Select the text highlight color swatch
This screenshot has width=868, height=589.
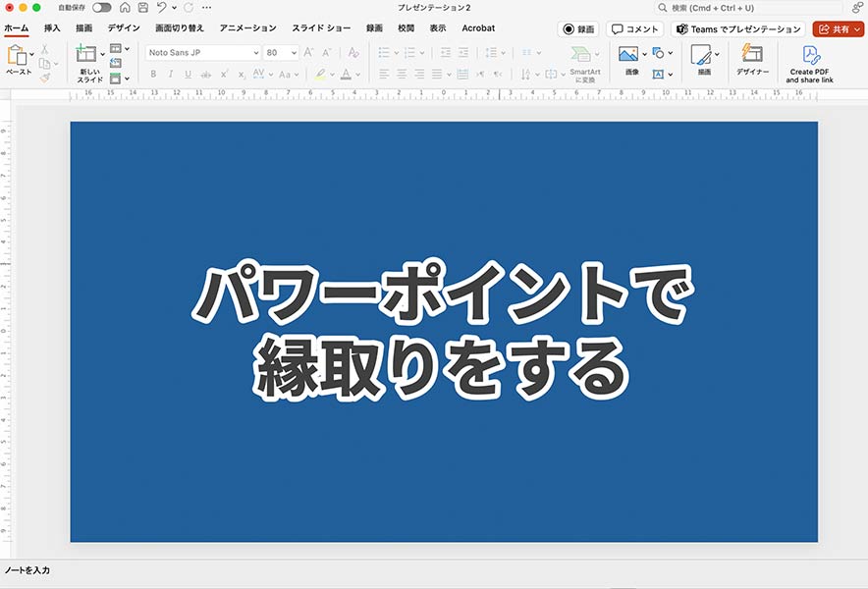coord(320,74)
